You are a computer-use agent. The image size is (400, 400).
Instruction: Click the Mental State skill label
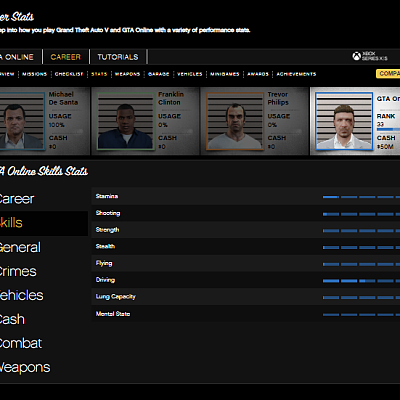pos(113,314)
